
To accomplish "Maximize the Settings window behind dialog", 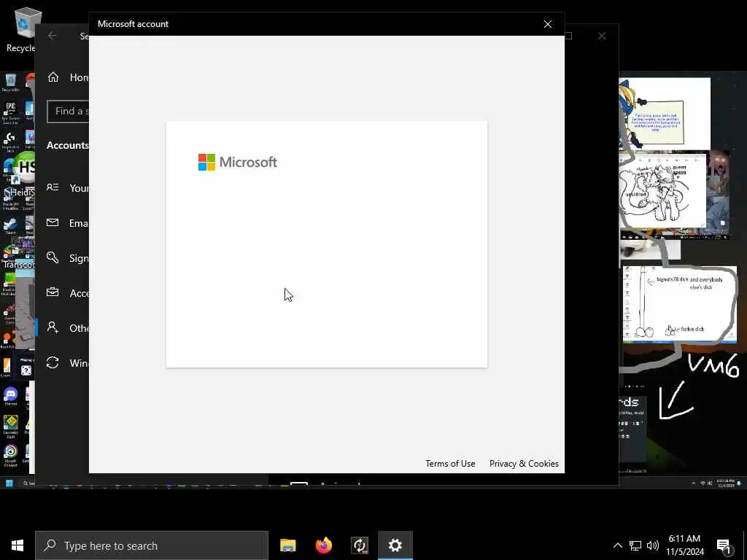I will [568, 36].
